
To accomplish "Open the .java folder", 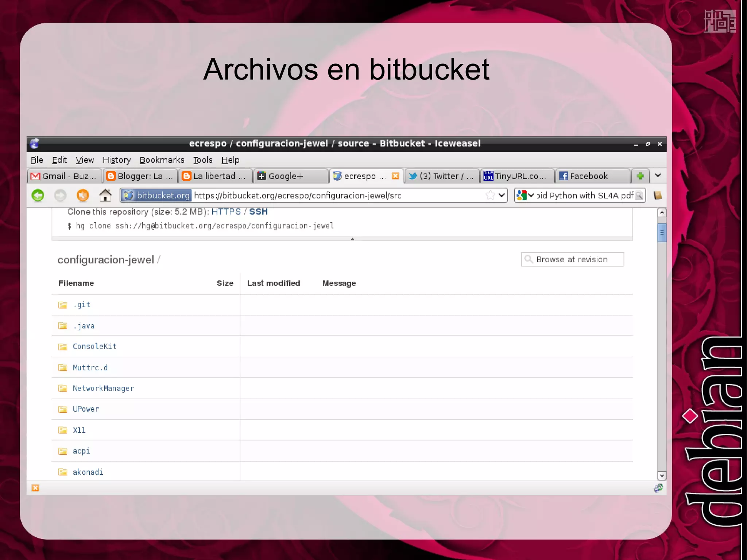I will pos(84,326).
